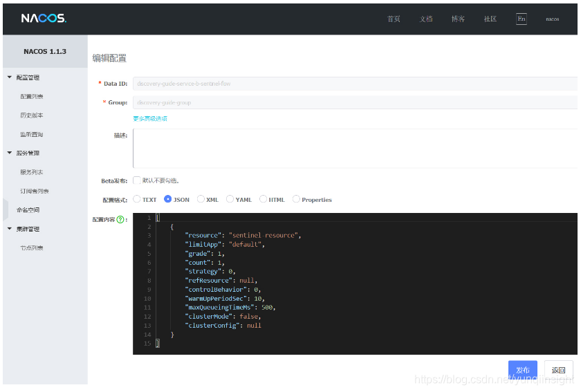Open 命名空间 in the sidebar
The width and height of the screenshot is (581, 392).
[x=28, y=210]
